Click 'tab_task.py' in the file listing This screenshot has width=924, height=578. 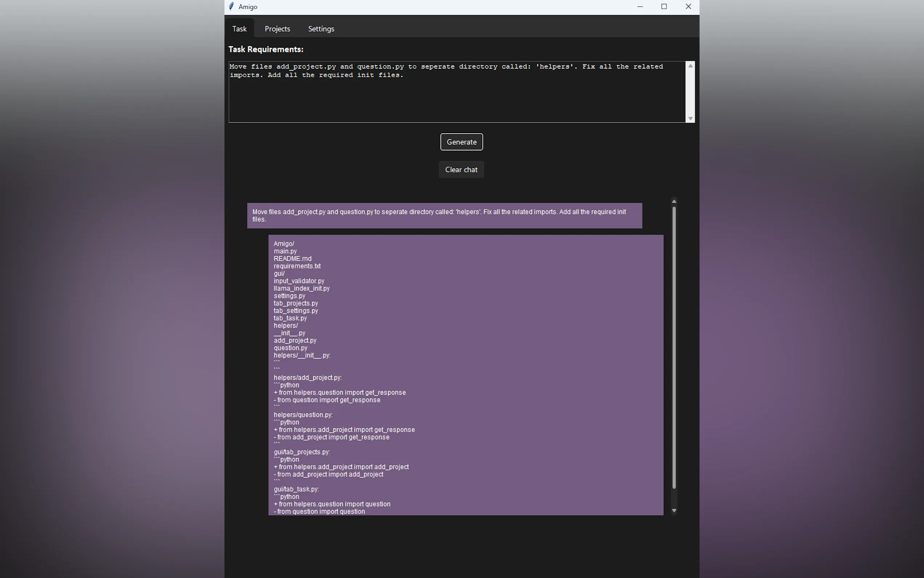coord(290,318)
